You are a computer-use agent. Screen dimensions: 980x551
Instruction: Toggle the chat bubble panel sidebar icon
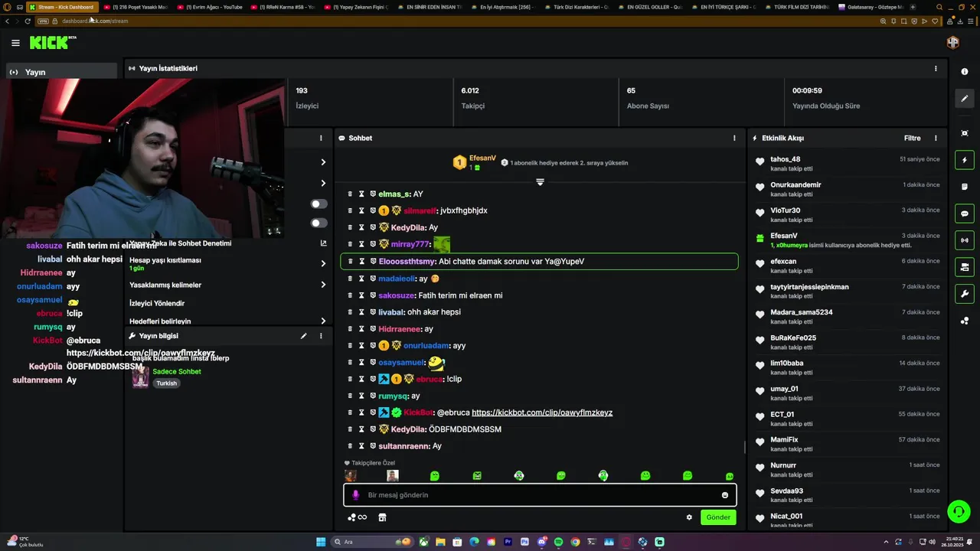pyautogui.click(x=965, y=214)
